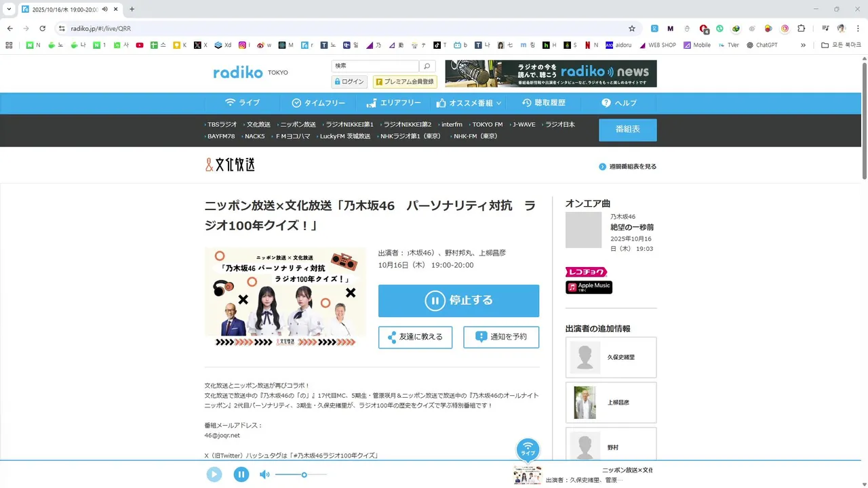
Task: Pause playback in the bottom player bar
Action: click(x=241, y=474)
